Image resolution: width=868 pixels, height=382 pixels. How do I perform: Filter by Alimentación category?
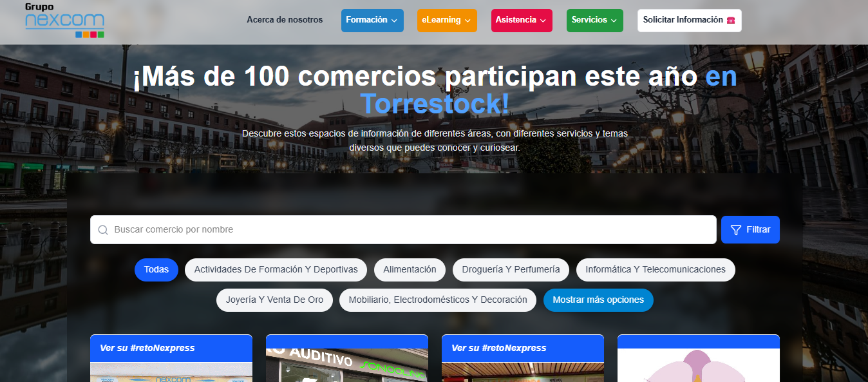click(410, 269)
